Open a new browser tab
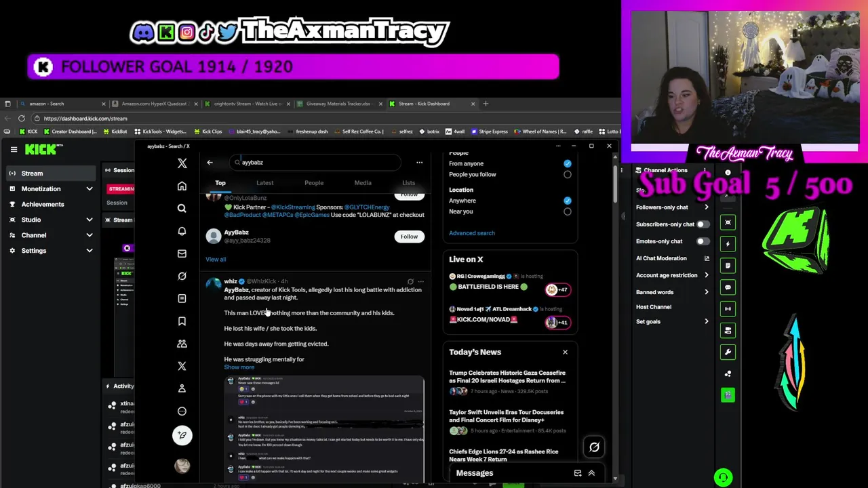This screenshot has height=488, width=868. tap(486, 104)
